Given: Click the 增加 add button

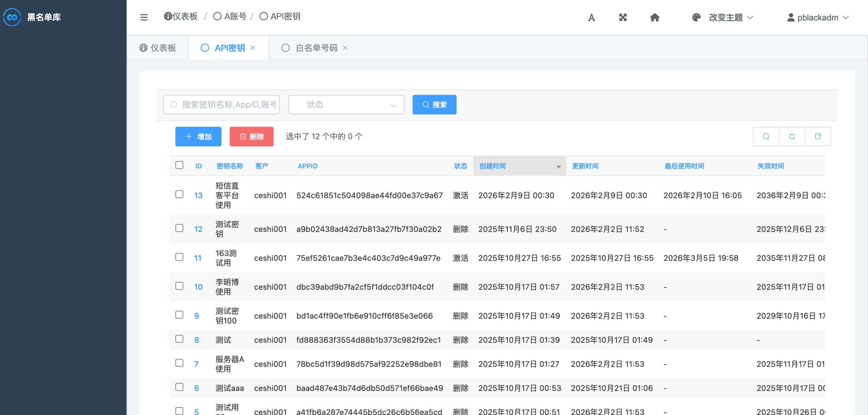Looking at the screenshot, I should 198,137.
